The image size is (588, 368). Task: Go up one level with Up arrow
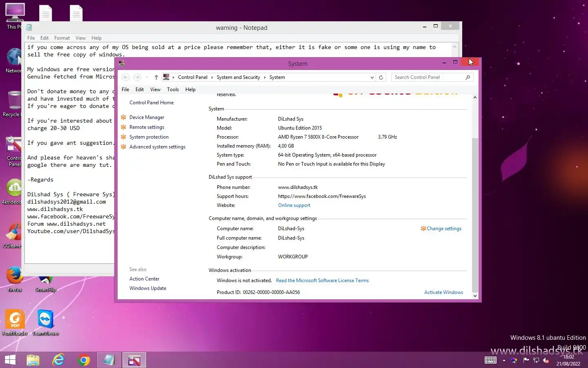coord(156,77)
